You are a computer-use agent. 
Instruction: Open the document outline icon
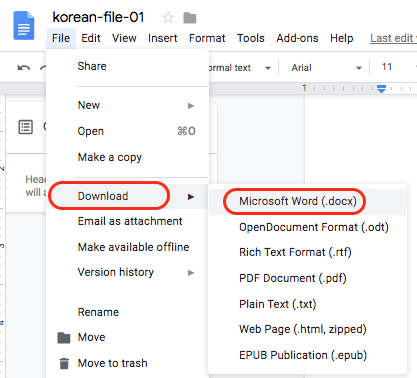point(26,127)
